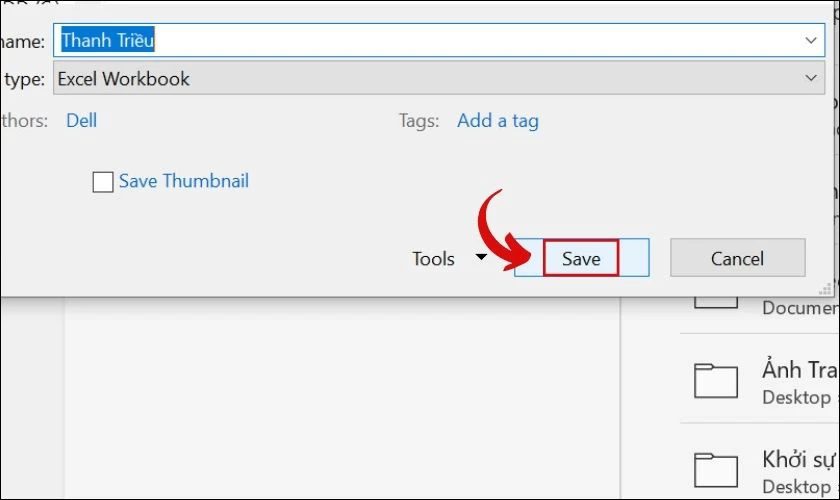Enable the Save Thumbnail checkbox
Viewport: 840px width, 500px height.
(103, 182)
